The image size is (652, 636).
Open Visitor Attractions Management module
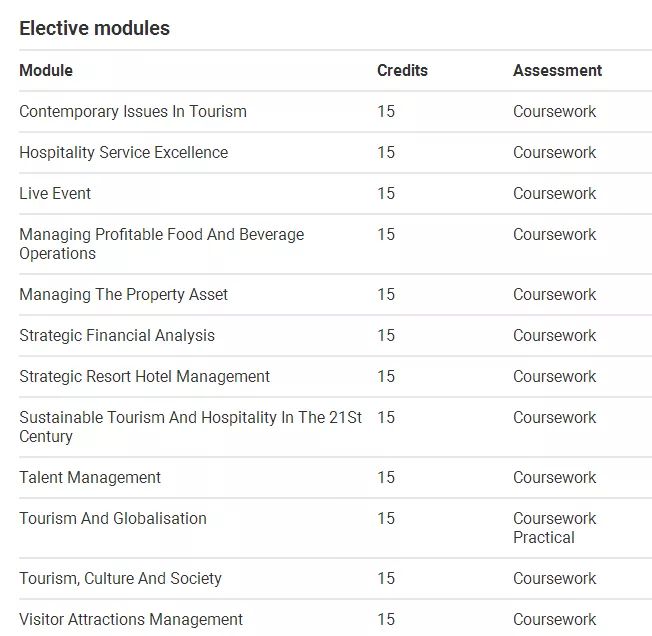(x=131, y=619)
